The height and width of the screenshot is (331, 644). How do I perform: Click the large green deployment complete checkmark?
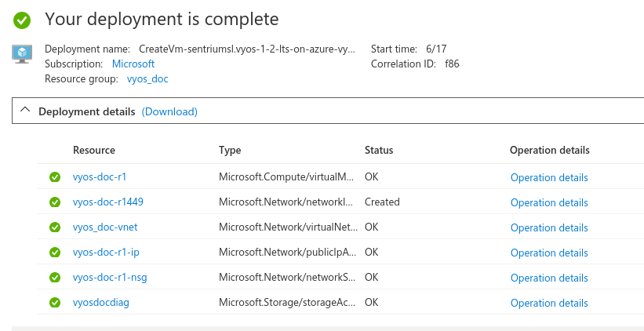point(22,19)
